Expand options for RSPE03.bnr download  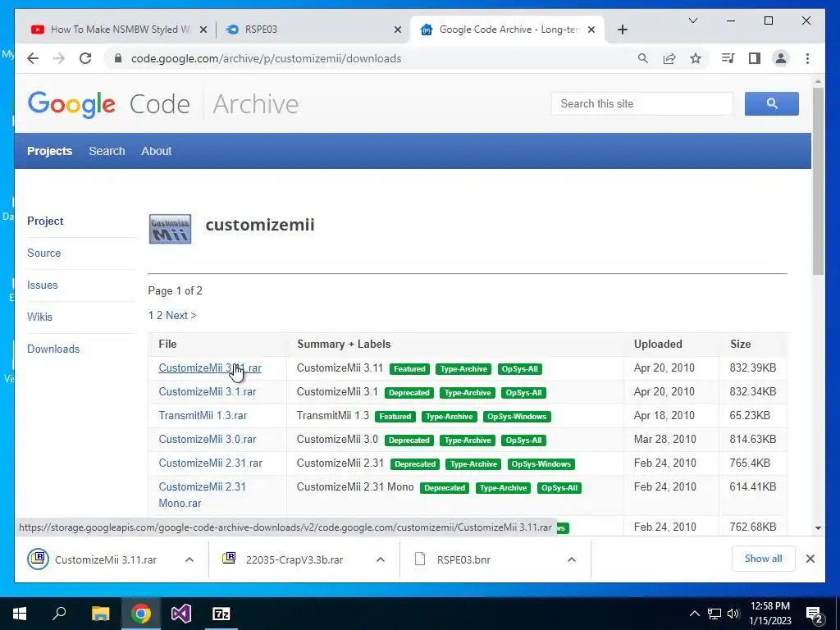coord(572,559)
